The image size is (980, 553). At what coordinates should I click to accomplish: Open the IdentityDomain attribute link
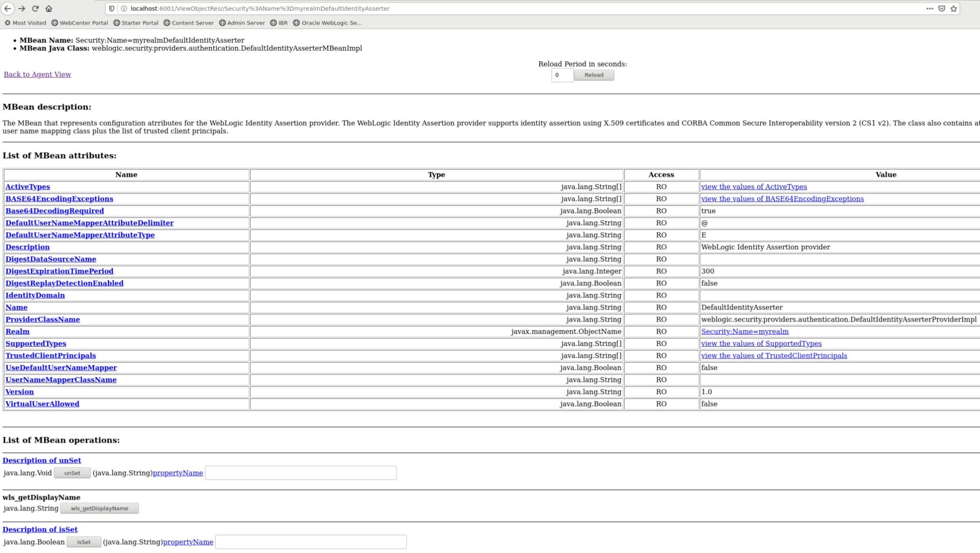[x=35, y=295]
